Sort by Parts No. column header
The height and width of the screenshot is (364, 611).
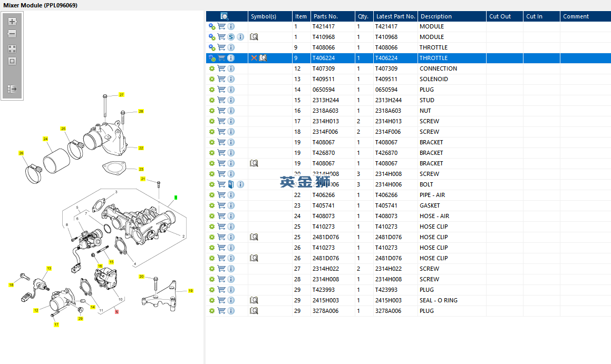tap(333, 16)
